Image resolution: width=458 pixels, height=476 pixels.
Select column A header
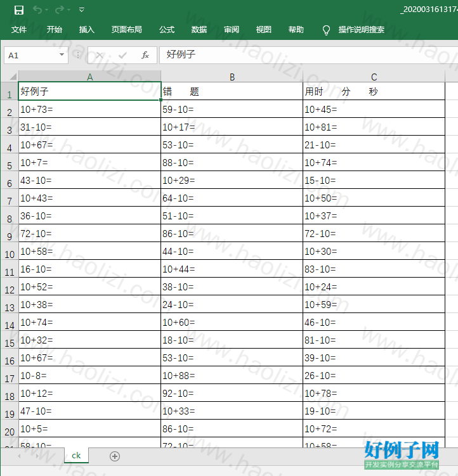[89, 77]
